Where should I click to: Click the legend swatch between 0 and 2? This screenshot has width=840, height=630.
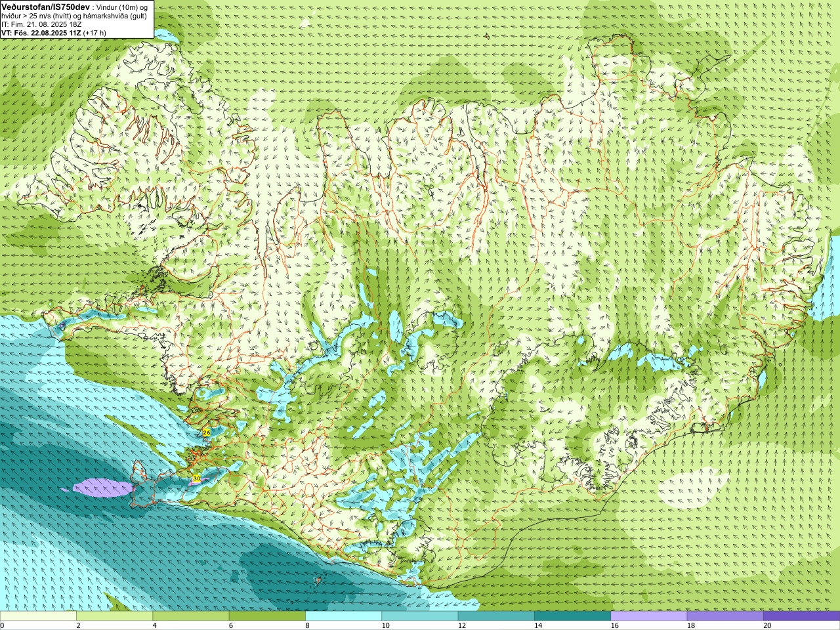(x=38, y=616)
